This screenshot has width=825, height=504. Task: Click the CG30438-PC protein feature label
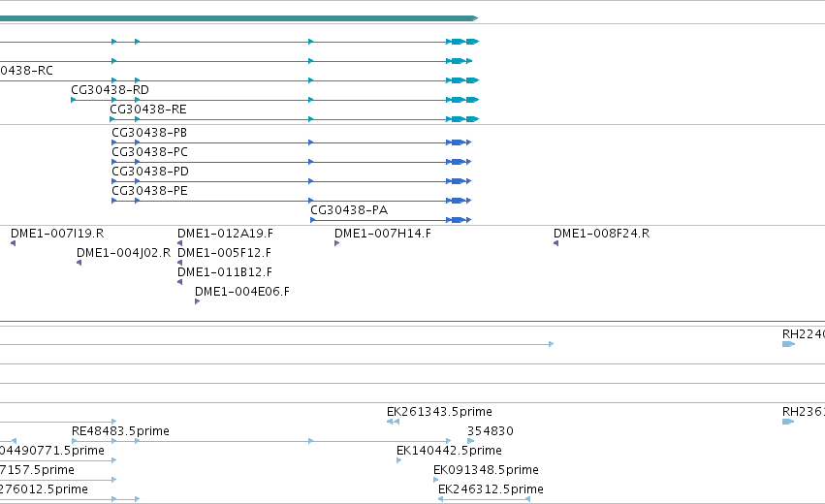(x=149, y=152)
